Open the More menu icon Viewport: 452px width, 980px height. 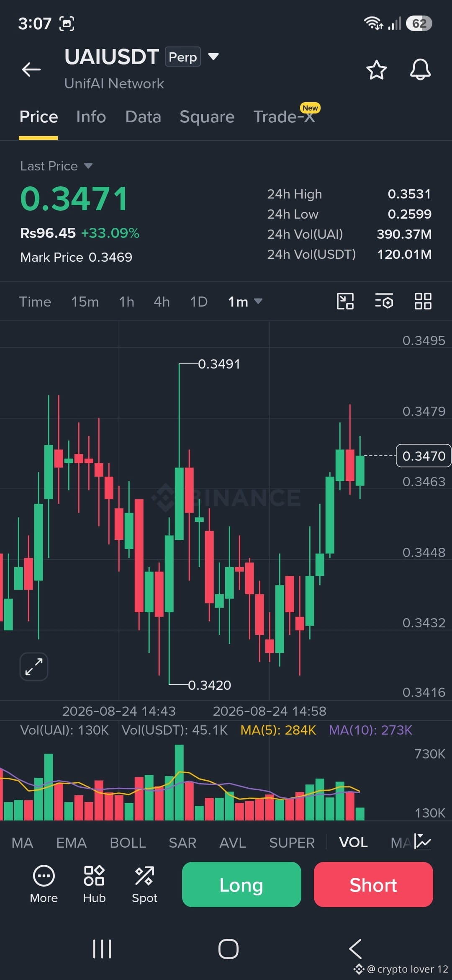click(x=44, y=884)
